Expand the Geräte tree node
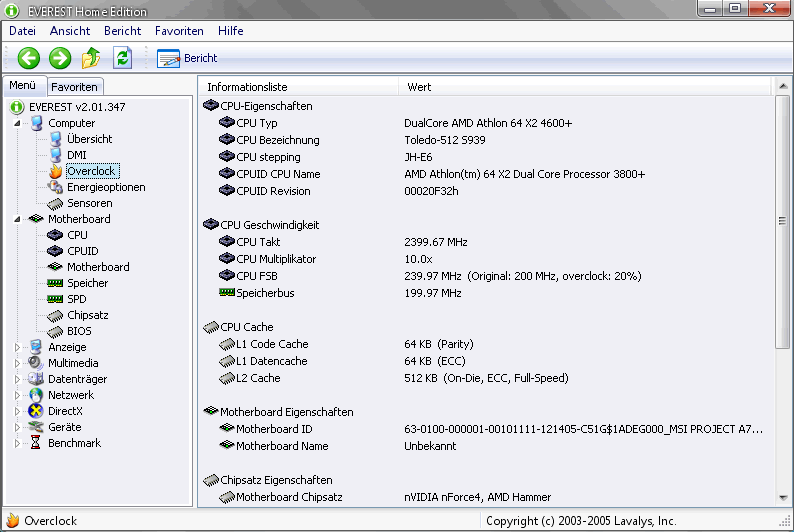Image resolution: width=794 pixels, height=532 pixels. (17, 427)
